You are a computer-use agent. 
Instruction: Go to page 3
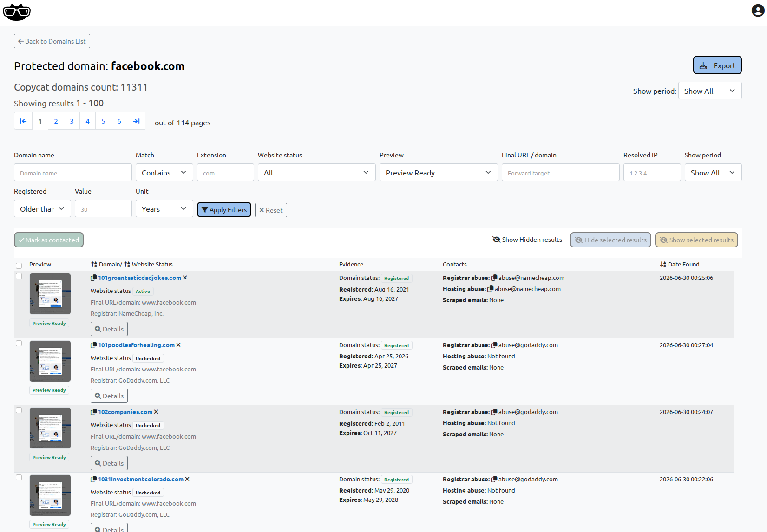[x=72, y=121]
